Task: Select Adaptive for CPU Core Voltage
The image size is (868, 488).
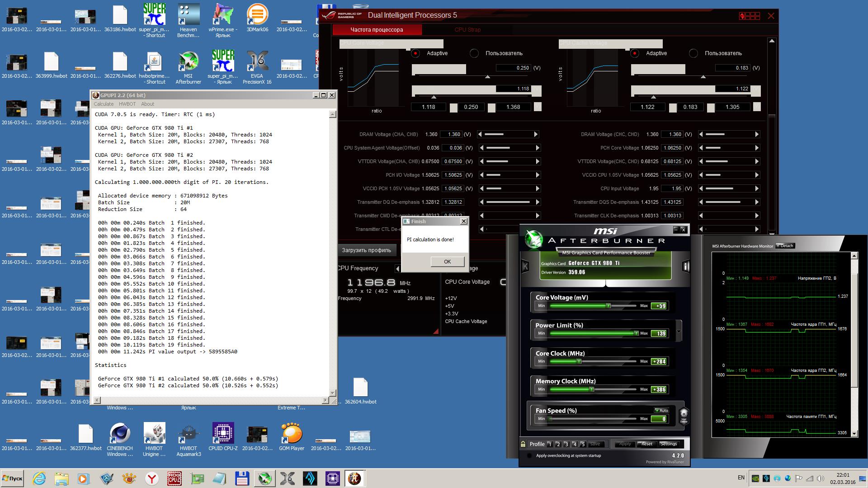Action: click(x=415, y=53)
